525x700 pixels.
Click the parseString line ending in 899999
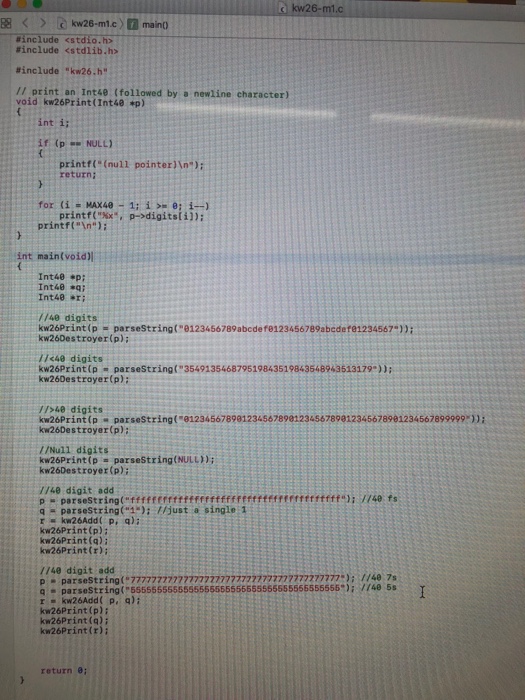point(262,420)
